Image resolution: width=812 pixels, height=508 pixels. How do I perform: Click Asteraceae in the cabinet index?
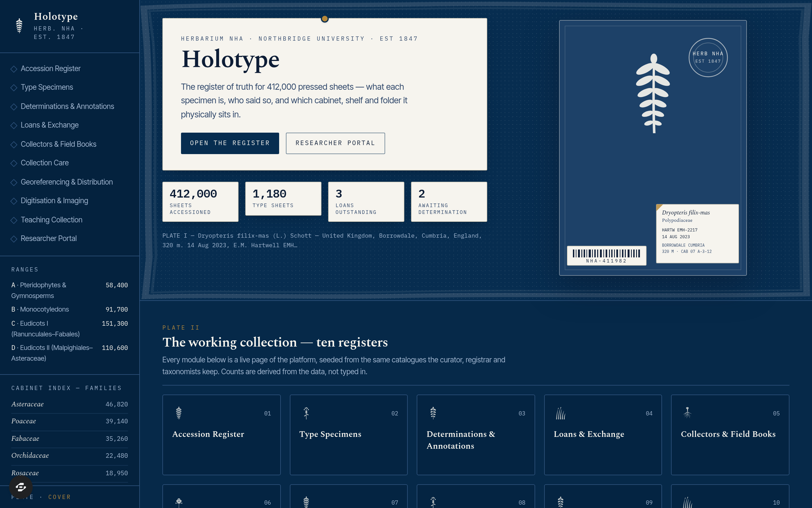click(x=69, y=404)
